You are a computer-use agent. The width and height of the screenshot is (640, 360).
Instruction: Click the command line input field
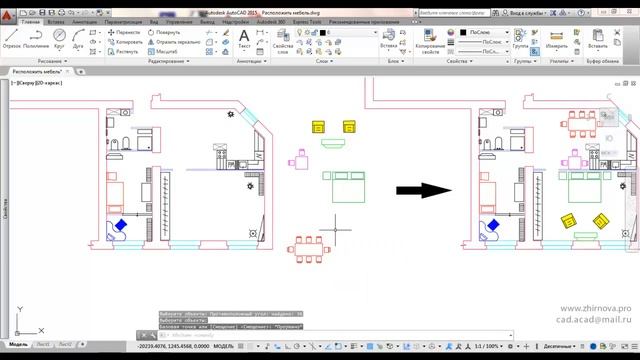335,336
